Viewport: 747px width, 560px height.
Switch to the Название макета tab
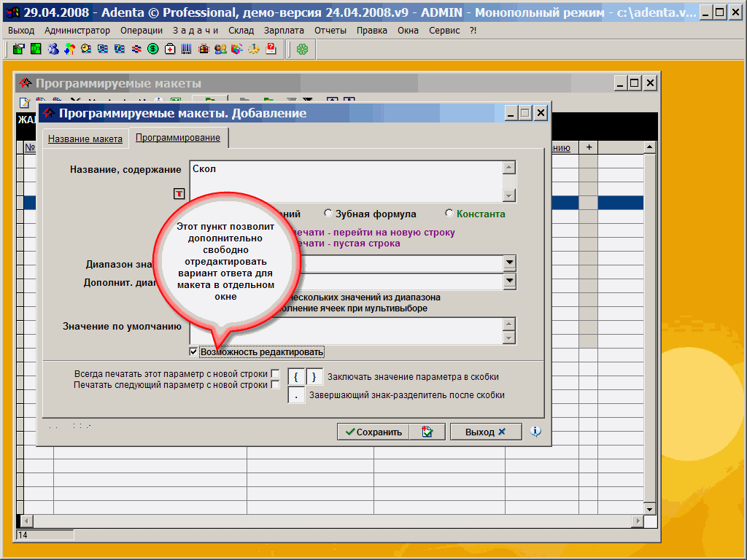coord(85,139)
